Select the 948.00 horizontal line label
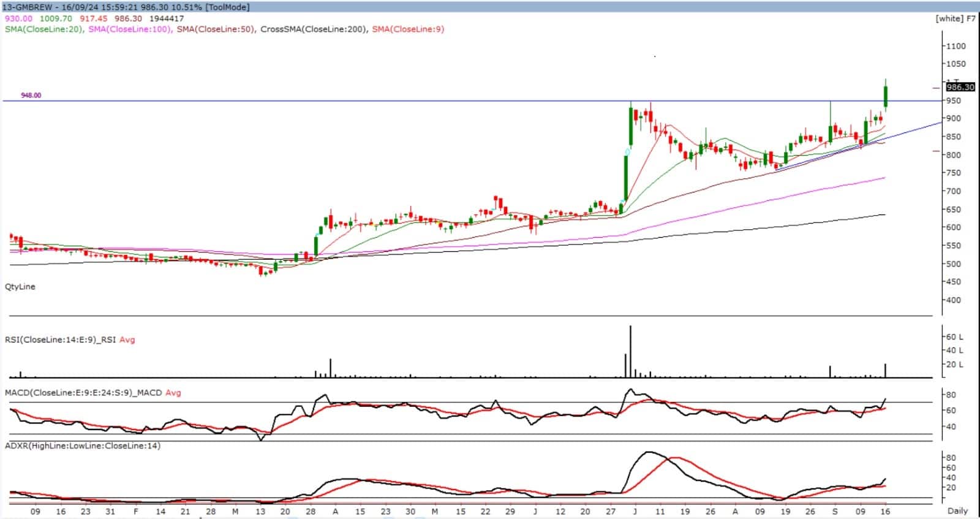Viewport: 980px width, 519px height. coord(31,96)
